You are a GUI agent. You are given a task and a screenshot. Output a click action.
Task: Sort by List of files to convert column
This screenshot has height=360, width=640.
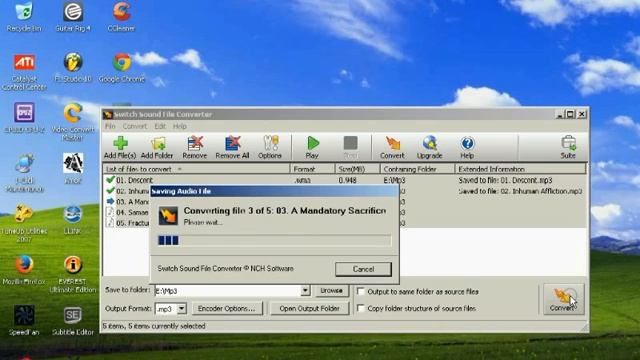196,169
